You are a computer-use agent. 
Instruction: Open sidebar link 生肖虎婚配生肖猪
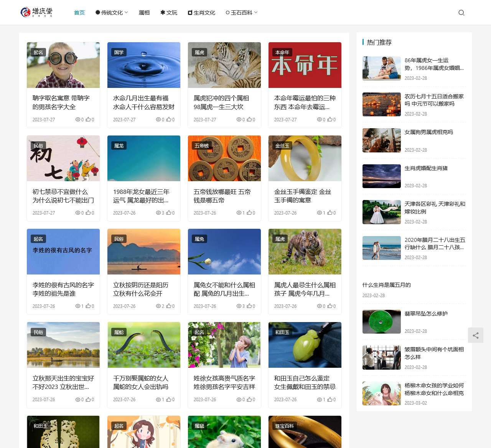tap(426, 168)
